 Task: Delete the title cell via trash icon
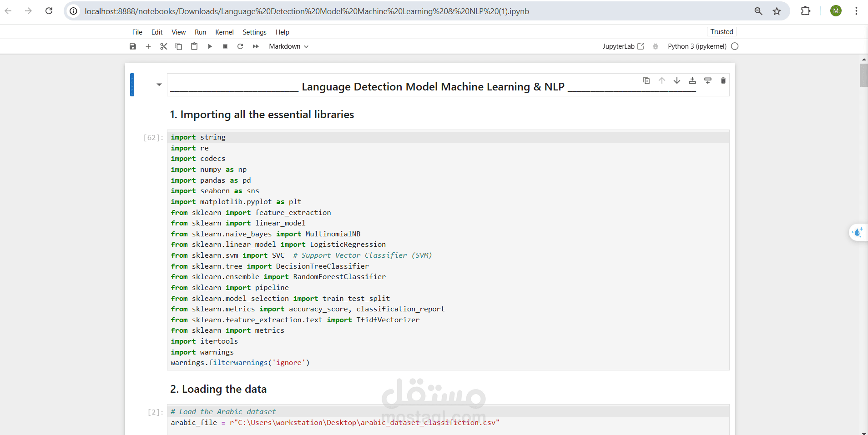(x=723, y=80)
